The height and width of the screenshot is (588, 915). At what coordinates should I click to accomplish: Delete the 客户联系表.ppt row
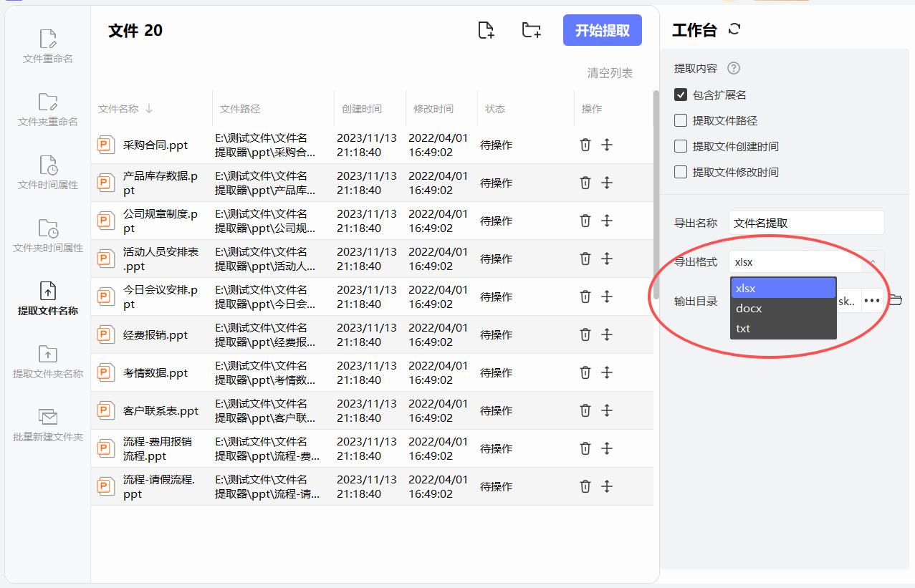585,410
